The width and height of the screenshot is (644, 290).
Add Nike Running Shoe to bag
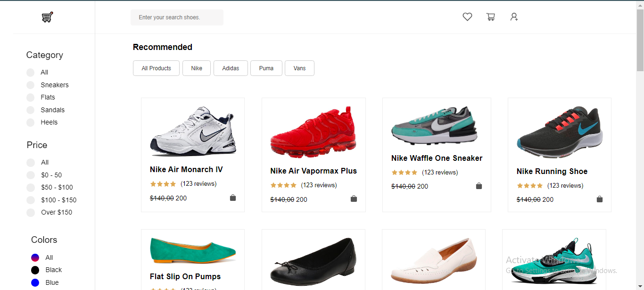[600, 199]
